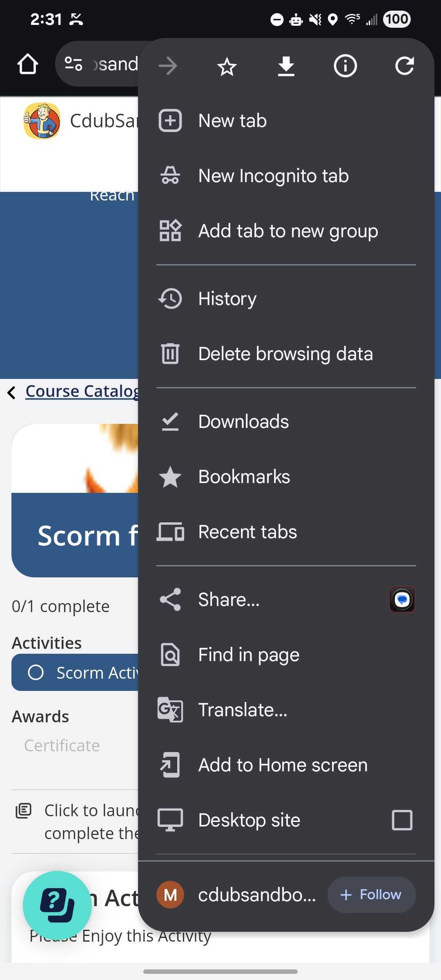This screenshot has width=441, height=980.
Task: Tap the address bar URL text
Action: pos(116,64)
